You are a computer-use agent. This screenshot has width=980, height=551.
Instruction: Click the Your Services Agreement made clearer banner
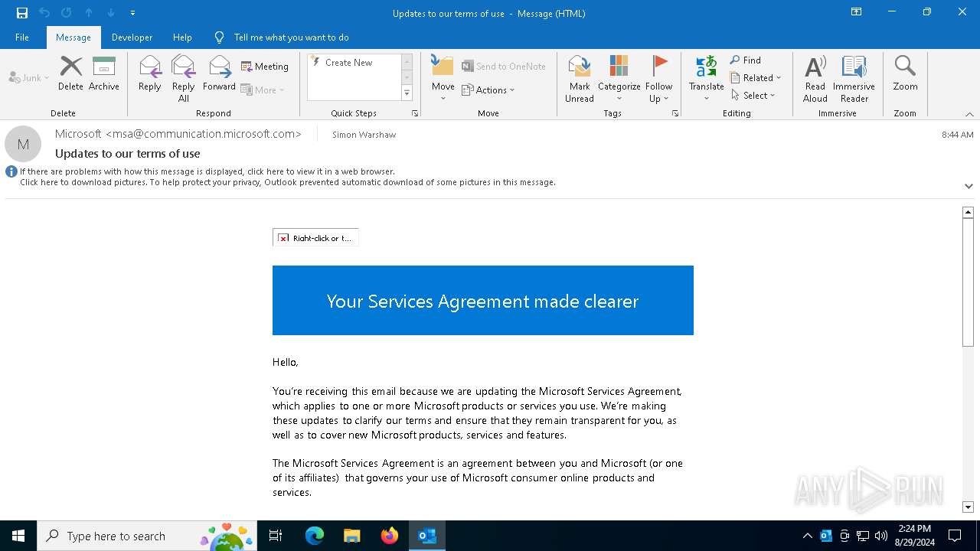[x=483, y=300]
